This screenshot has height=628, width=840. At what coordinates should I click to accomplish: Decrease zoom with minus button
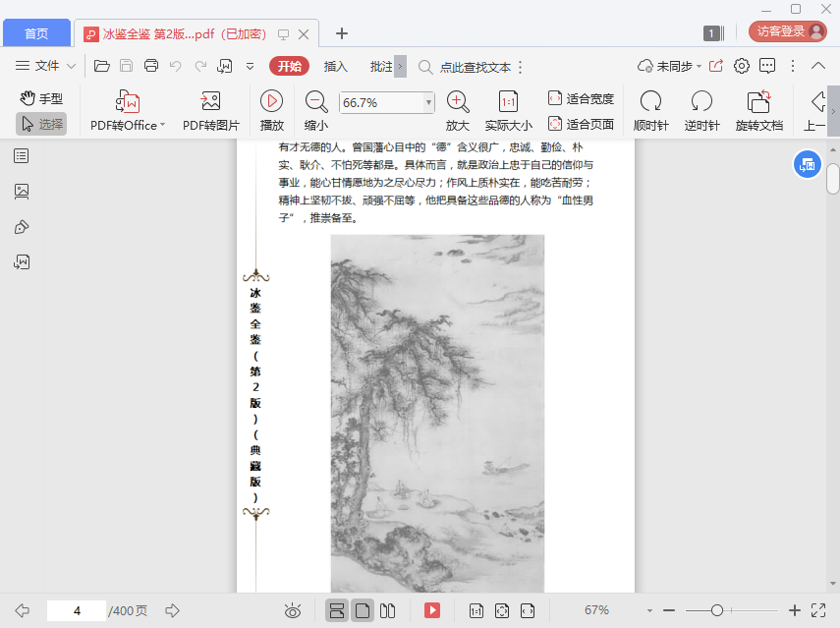click(669, 609)
